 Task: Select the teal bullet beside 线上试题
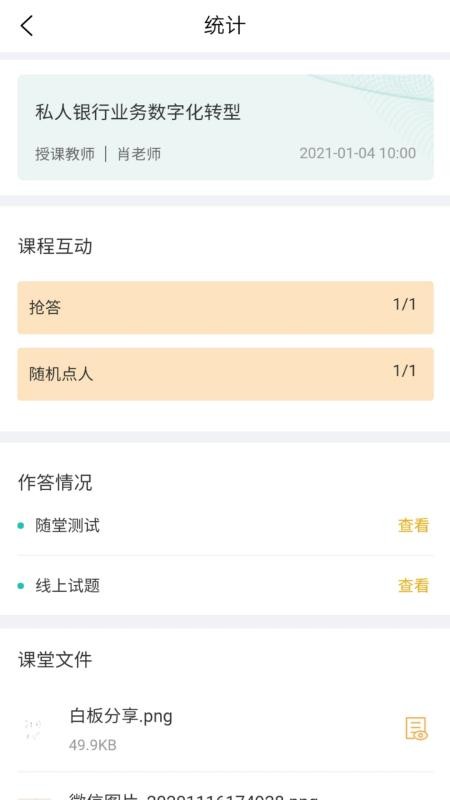(x=20, y=586)
